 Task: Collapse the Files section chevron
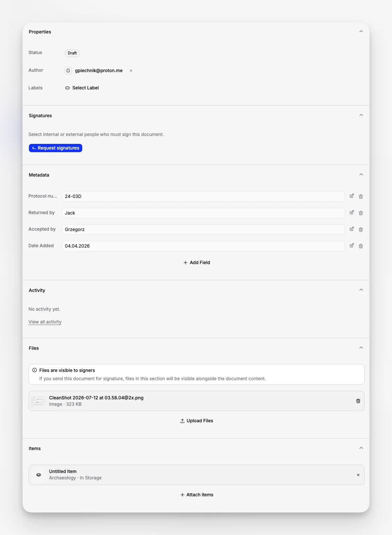pos(361,348)
